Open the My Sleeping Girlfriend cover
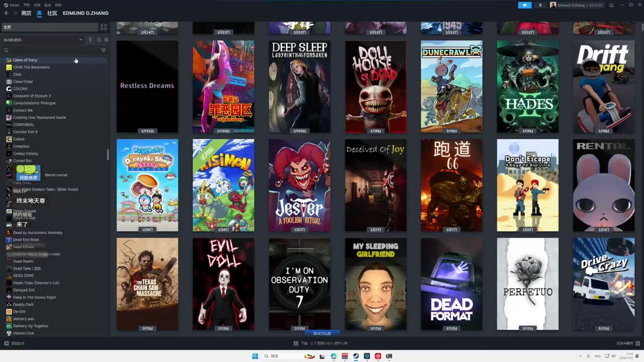 pyautogui.click(x=376, y=284)
